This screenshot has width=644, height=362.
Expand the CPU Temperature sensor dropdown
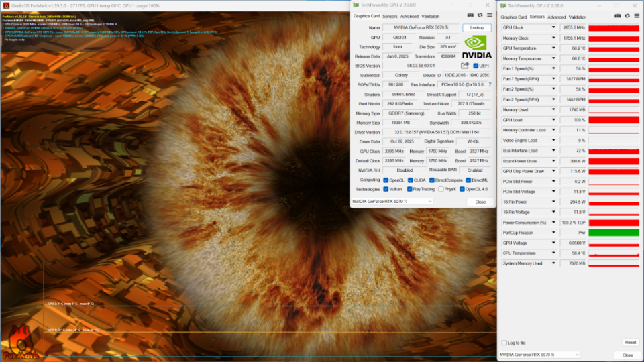[553, 253]
